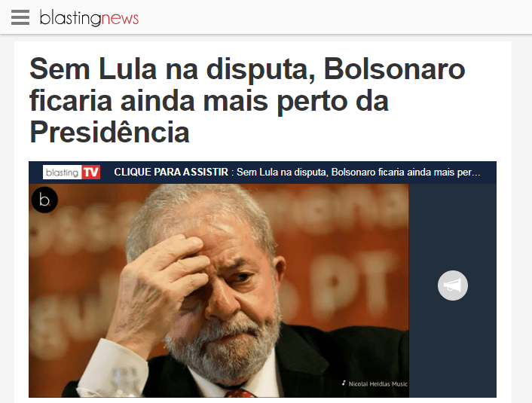Click the red TV box in badge

click(91, 172)
